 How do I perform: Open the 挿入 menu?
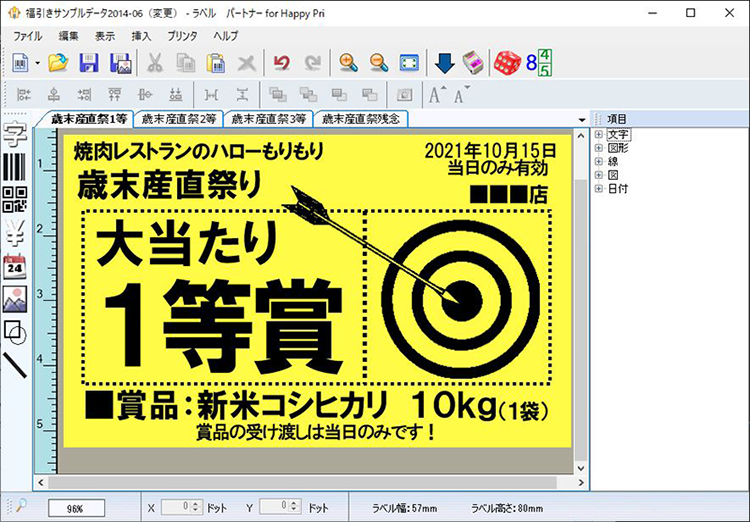click(x=141, y=36)
